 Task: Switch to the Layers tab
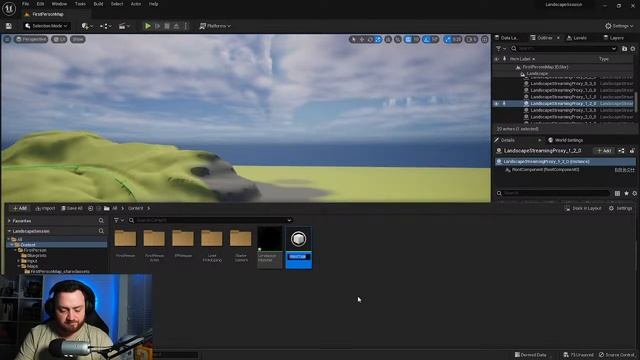pos(613,38)
